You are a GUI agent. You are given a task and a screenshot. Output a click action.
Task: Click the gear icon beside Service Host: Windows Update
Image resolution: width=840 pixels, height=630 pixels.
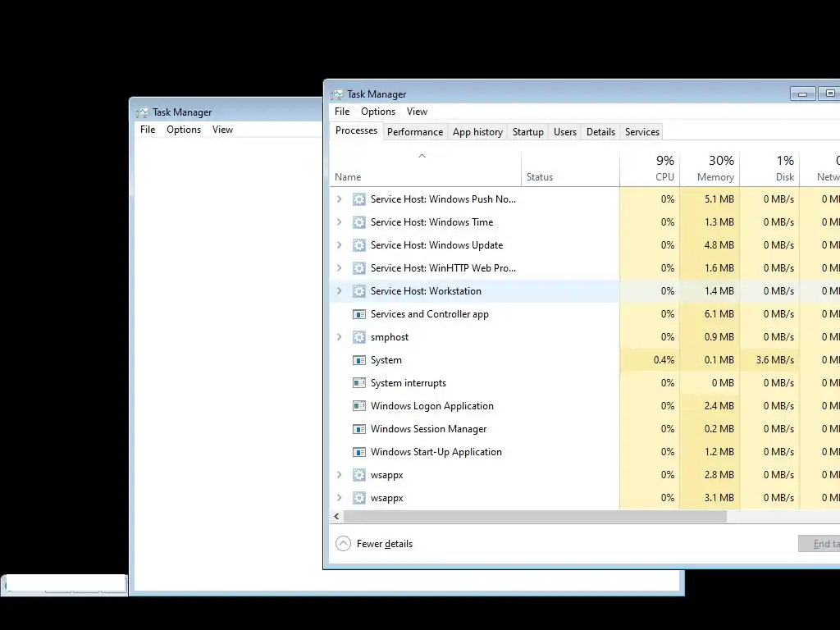coord(359,245)
